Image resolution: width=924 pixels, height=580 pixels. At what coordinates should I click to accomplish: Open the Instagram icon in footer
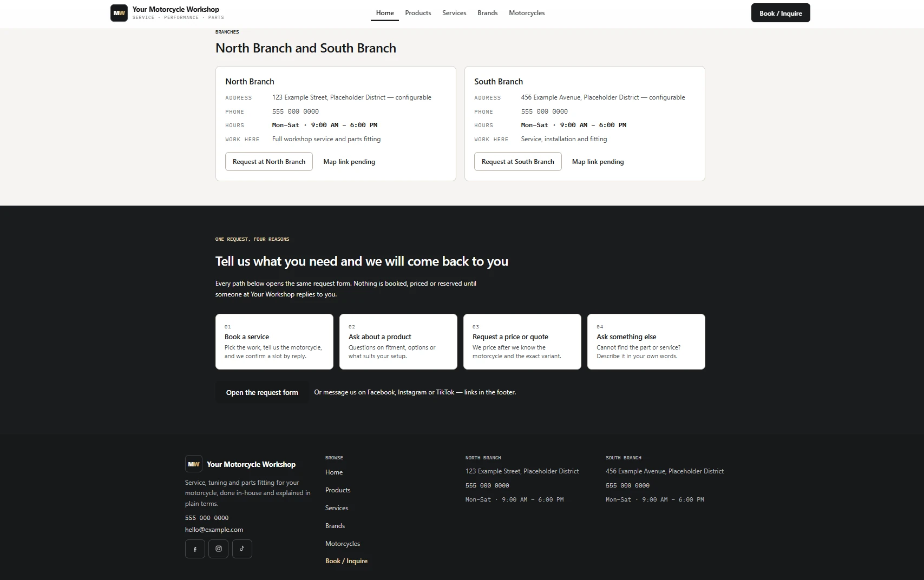point(219,549)
